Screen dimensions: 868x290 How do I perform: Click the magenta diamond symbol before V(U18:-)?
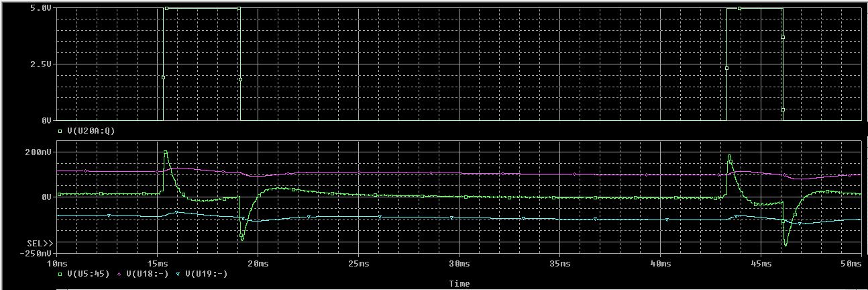coord(119,274)
